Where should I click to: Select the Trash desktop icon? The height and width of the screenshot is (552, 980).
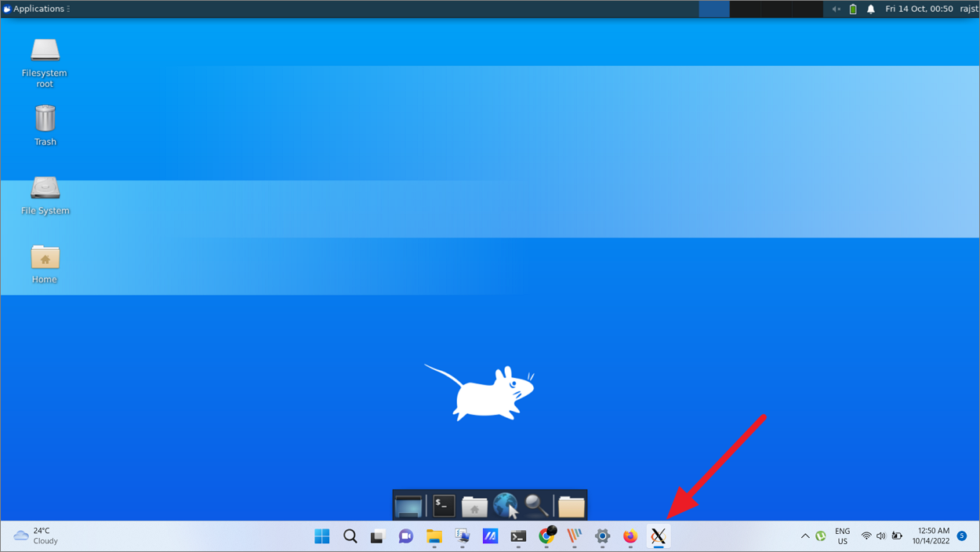click(x=45, y=125)
